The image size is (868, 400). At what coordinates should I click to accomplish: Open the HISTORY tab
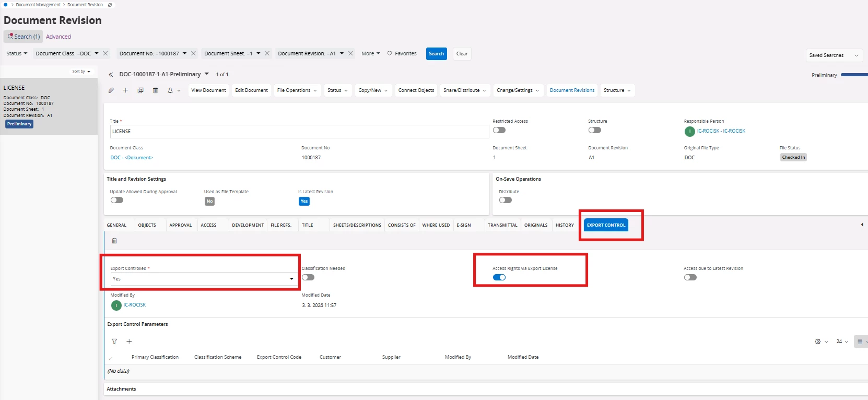point(565,225)
